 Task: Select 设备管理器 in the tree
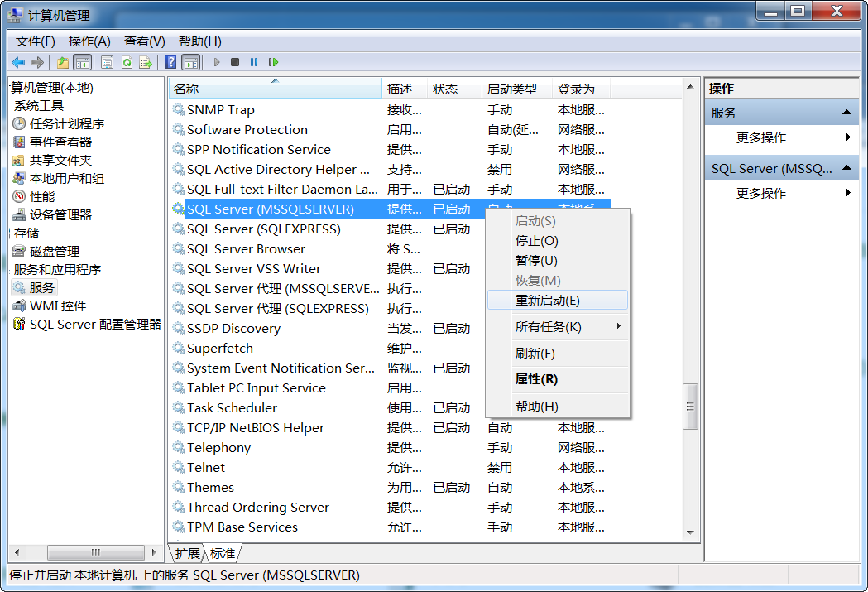click(61, 215)
